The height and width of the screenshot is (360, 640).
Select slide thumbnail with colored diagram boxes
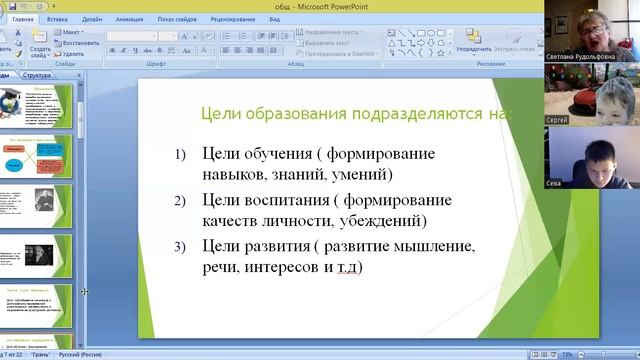coord(36,156)
